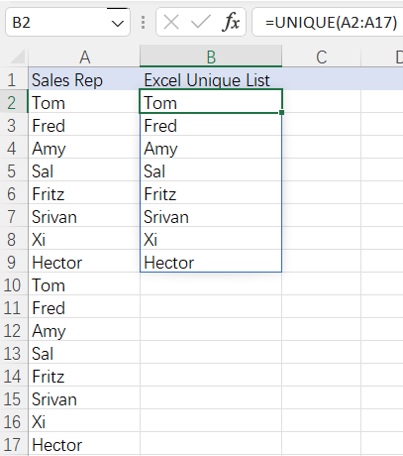
Task: Select cell A7 containing Srivan
Action: (x=84, y=217)
